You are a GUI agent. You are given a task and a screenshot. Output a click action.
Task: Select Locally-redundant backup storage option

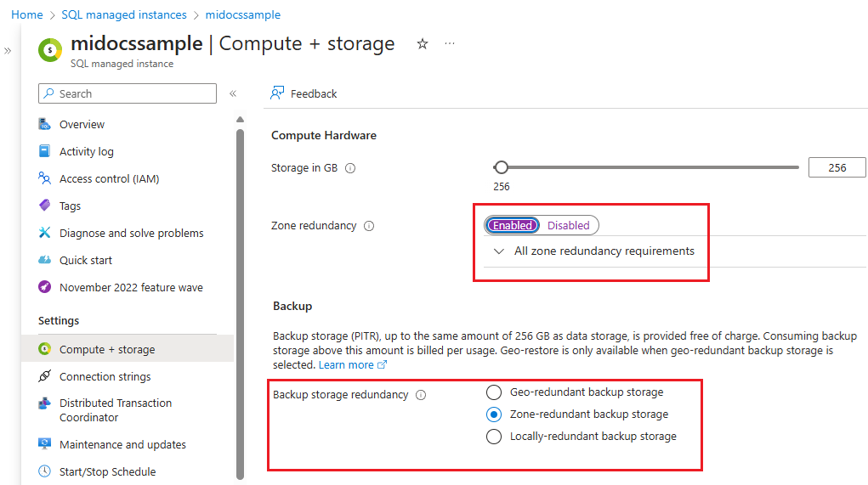(494, 437)
